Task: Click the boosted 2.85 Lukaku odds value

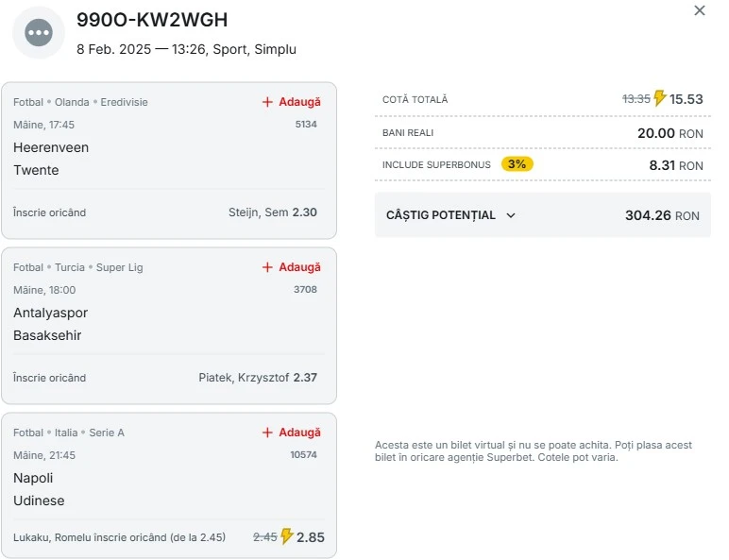Action: point(310,537)
